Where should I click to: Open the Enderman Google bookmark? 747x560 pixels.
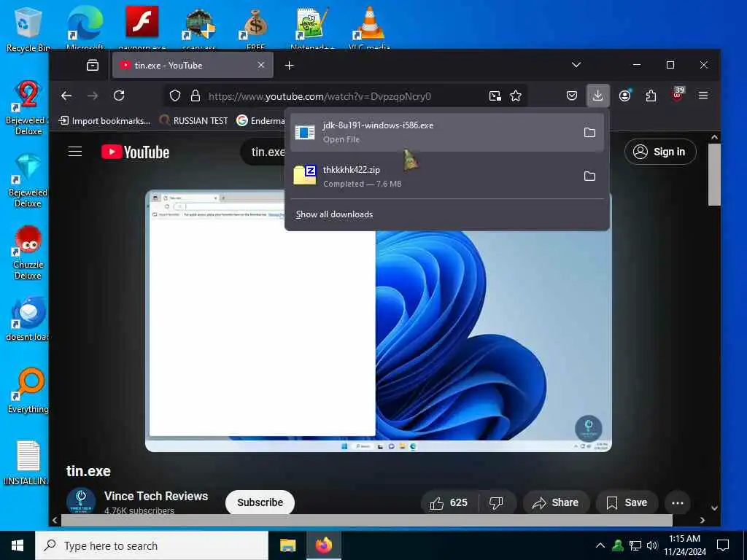coord(261,120)
